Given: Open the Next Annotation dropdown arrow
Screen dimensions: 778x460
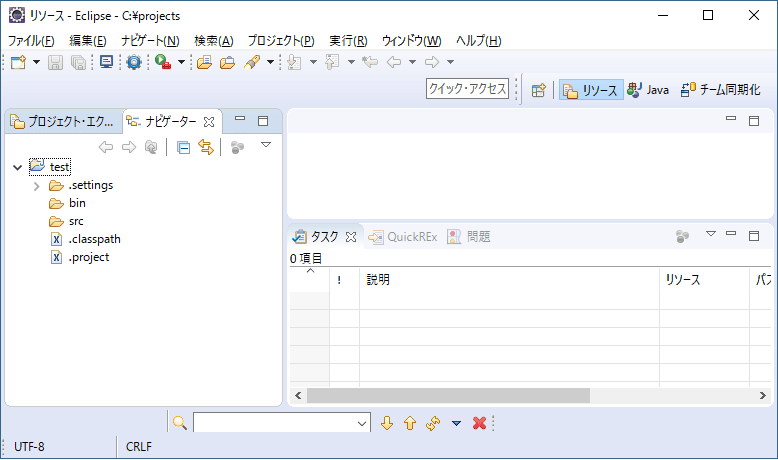Looking at the screenshot, I should pyautogui.click(x=313, y=62).
